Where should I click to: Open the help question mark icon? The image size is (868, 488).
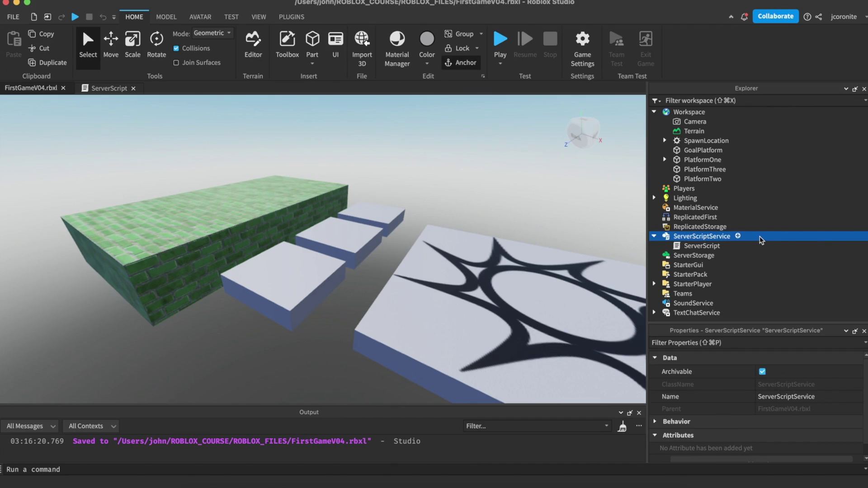click(807, 17)
